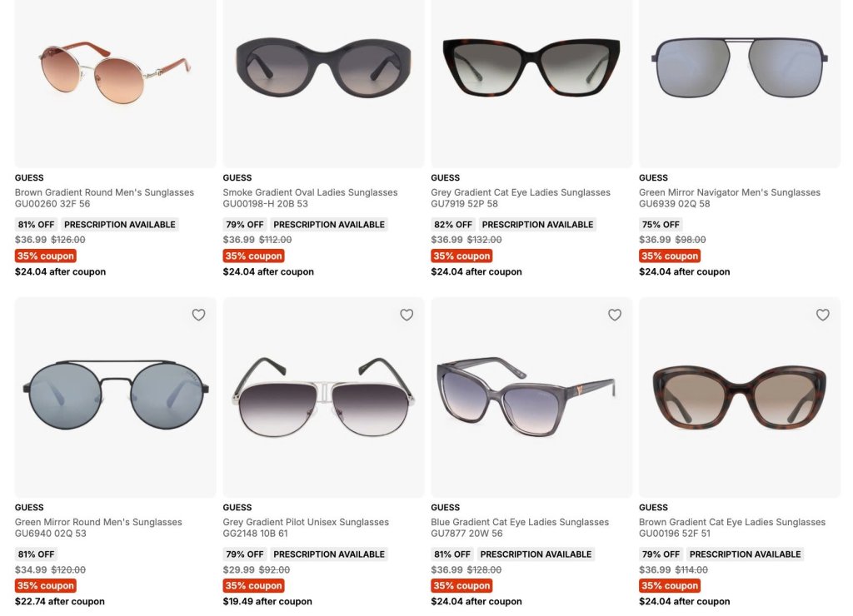Viewport: 853px width, 616px height.
Task: Favorite the Green Mirror Round Men's Sunglasses
Action: [x=198, y=315]
